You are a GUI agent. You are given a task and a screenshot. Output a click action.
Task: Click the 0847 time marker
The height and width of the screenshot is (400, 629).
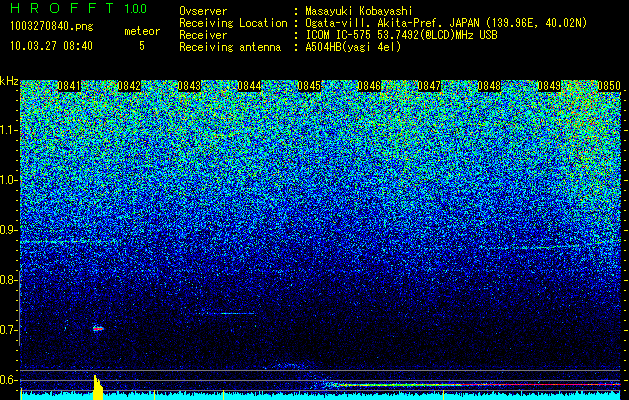[429, 86]
